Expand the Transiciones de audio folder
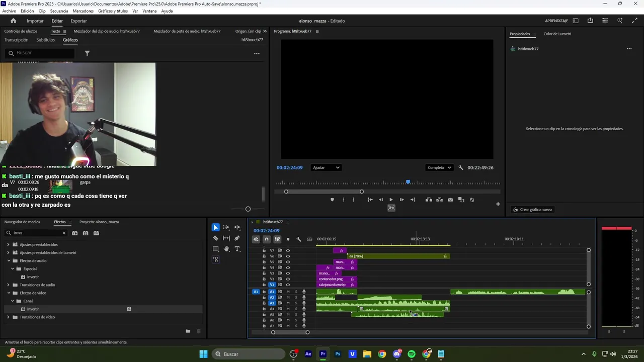The width and height of the screenshot is (644, 362). click(x=8, y=285)
